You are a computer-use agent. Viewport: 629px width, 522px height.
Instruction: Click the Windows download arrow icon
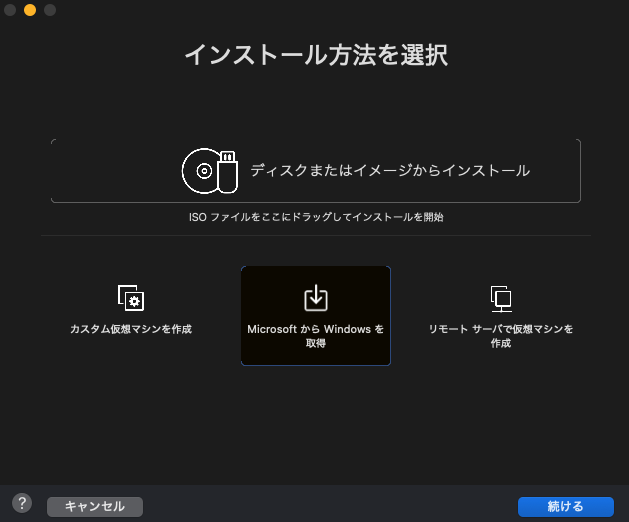tap(316, 297)
